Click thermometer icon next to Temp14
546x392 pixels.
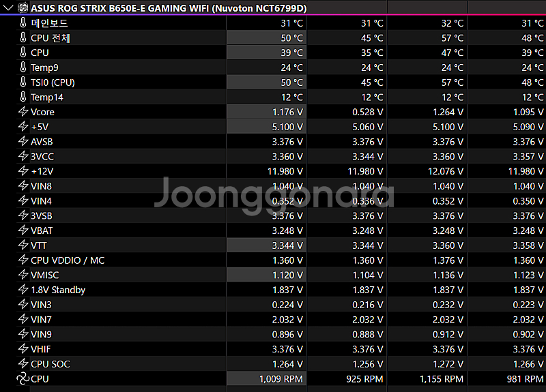pos(23,97)
